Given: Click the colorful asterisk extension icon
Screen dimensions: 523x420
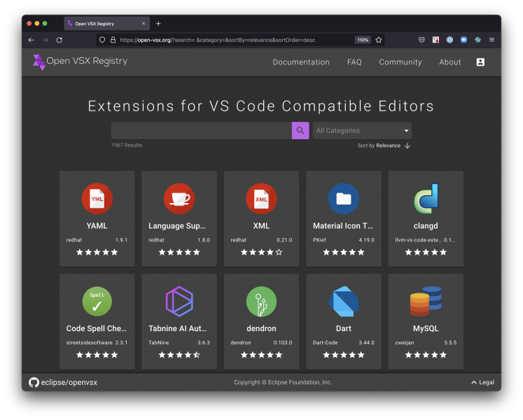Looking at the screenshot, I should 477,40.
